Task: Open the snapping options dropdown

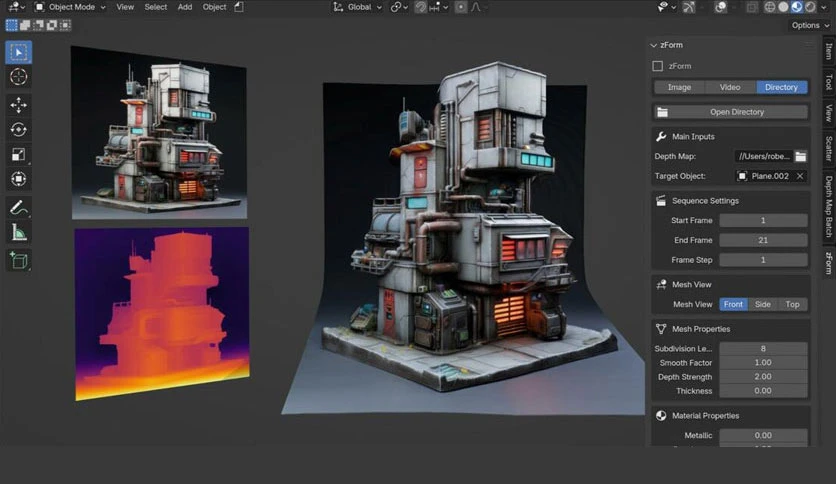Action: (x=439, y=7)
